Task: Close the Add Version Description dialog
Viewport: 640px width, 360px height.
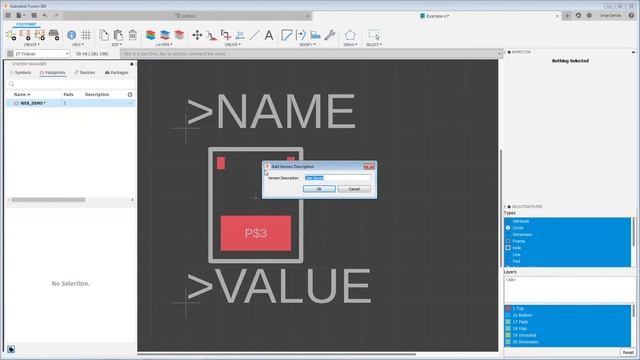Action: [369, 167]
